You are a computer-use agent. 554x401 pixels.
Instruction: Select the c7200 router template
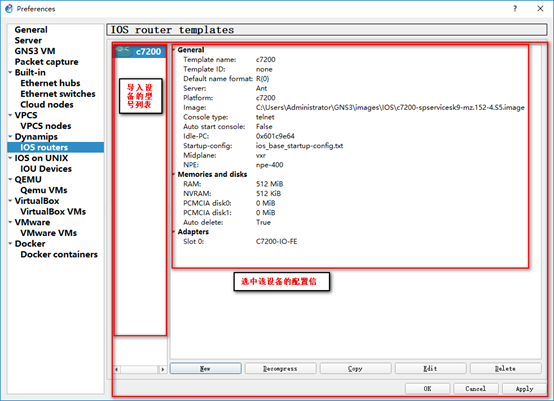pyautogui.click(x=140, y=52)
